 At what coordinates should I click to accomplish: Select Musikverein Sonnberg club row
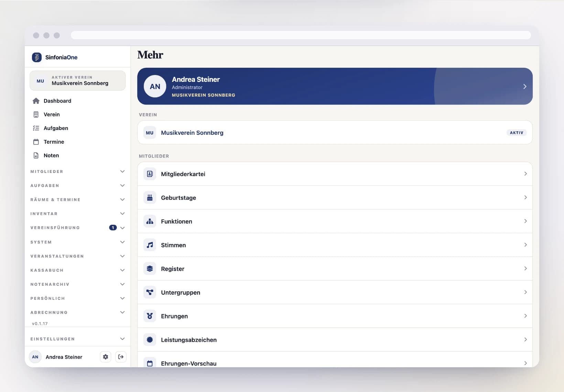[x=335, y=132]
